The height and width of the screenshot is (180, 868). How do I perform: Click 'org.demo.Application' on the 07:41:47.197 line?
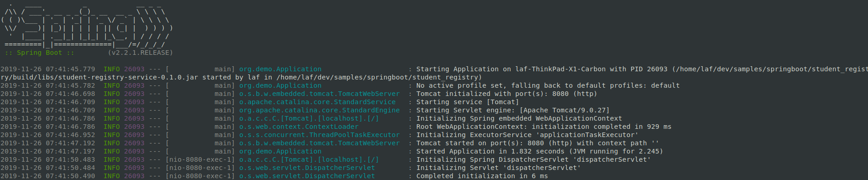tap(280, 151)
